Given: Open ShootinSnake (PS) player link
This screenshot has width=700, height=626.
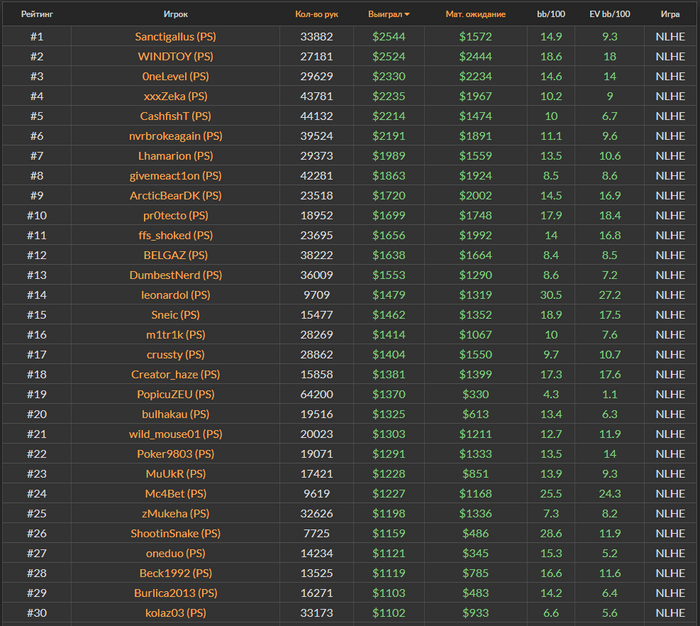Looking at the screenshot, I should coord(175,533).
